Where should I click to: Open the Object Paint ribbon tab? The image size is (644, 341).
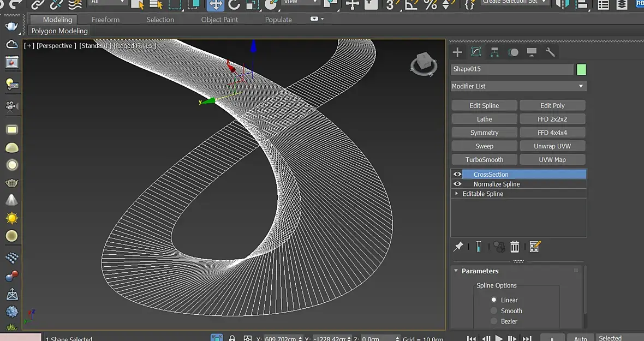pyautogui.click(x=219, y=20)
